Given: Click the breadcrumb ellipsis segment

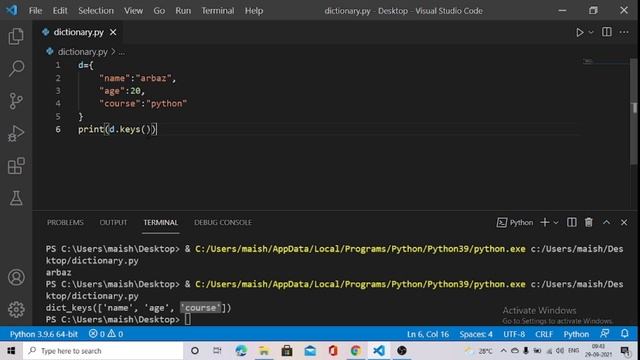Looking at the screenshot, I should [122, 52].
